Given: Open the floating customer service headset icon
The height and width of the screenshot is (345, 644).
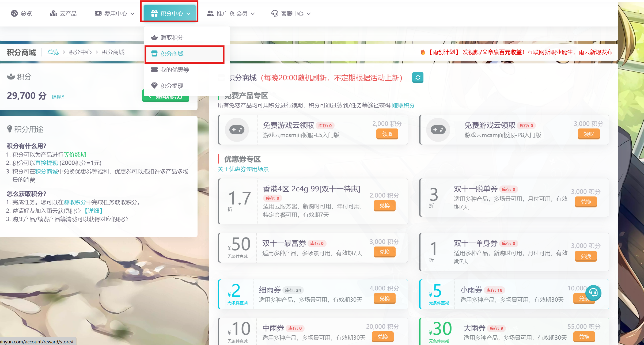Looking at the screenshot, I should point(593,293).
